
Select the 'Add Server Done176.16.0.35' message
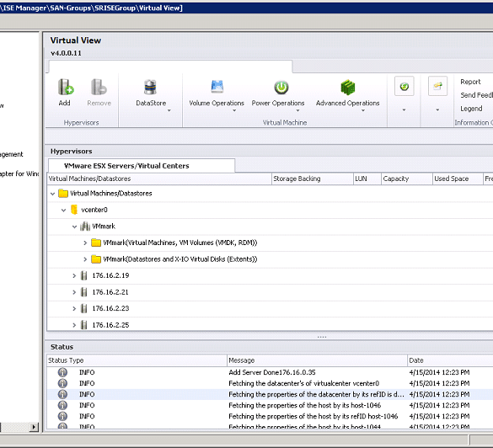pos(272,372)
